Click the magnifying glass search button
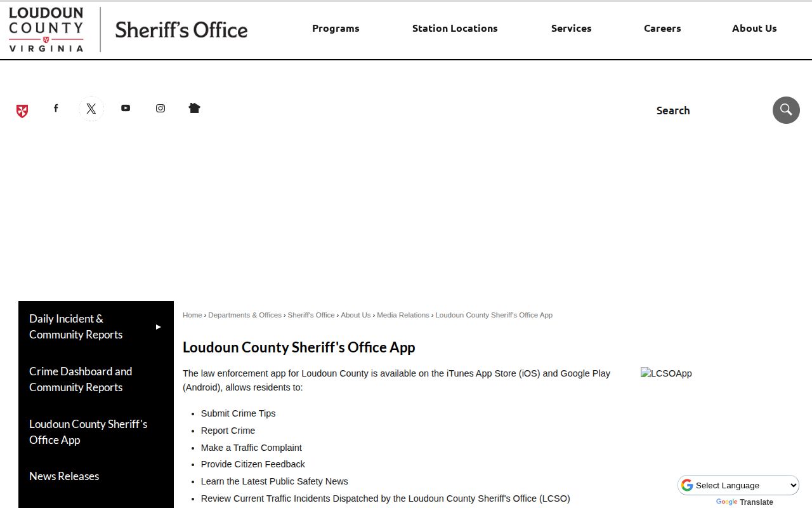 pos(786,110)
